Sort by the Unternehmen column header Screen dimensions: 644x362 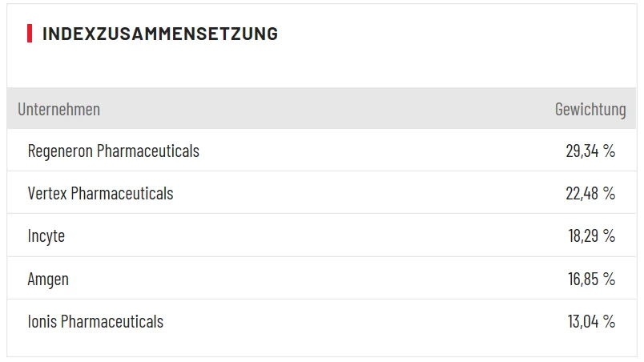point(59,109)
